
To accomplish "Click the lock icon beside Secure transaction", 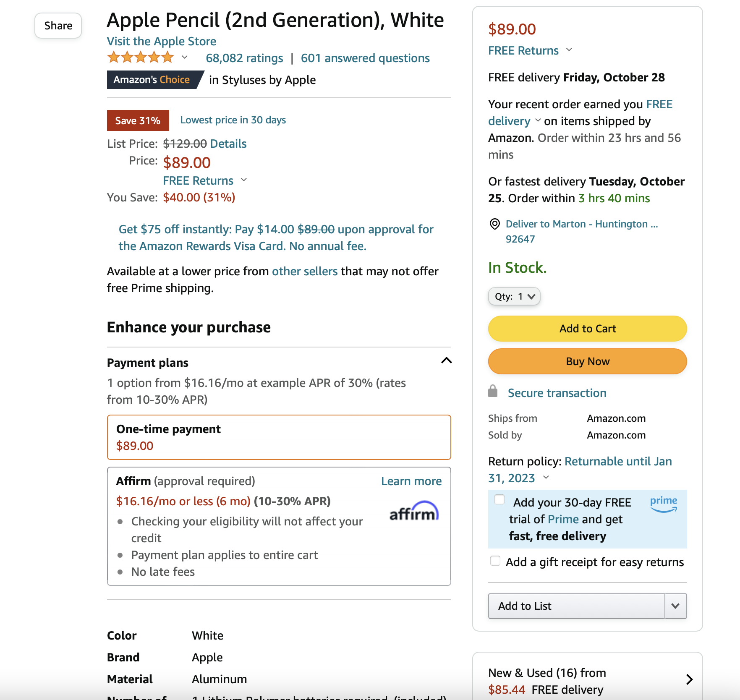I will click(x=493, y=392).
